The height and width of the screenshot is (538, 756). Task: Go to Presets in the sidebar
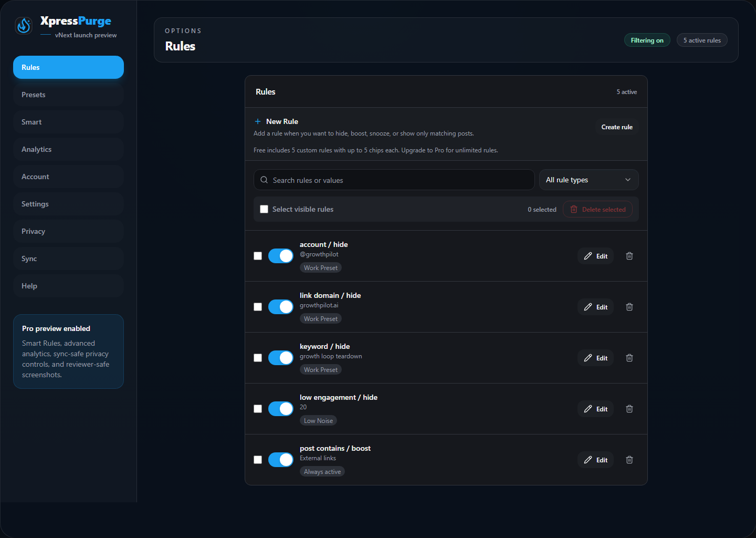coord(68,95)
